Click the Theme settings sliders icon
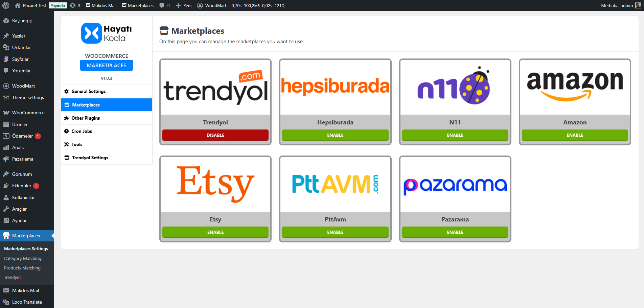644x308 pixels. point(6,97)
